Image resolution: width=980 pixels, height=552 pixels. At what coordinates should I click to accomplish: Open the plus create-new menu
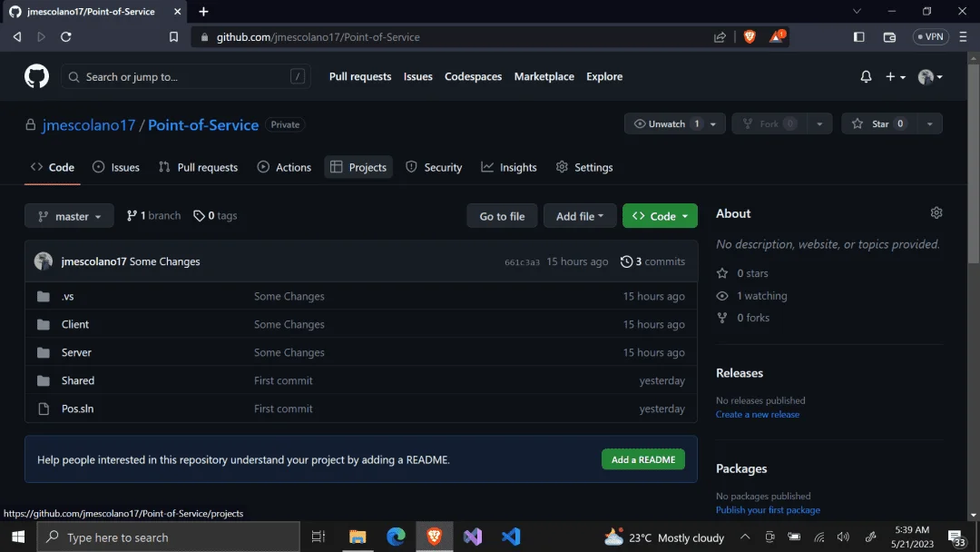point(895,76)
